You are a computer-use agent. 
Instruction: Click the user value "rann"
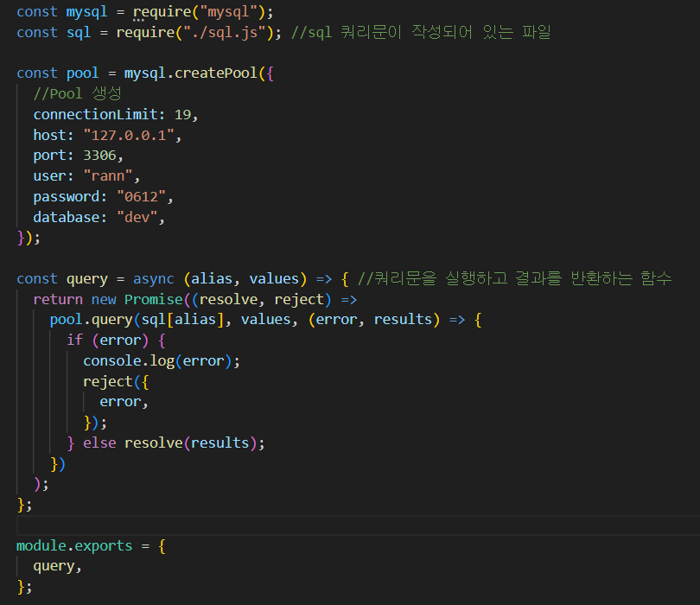[107, 176]
